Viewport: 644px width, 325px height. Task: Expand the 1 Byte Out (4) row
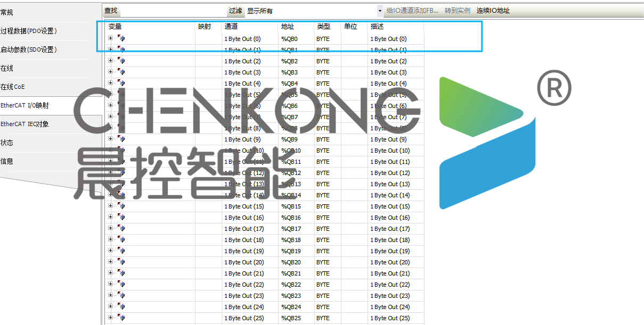[111, 83]
